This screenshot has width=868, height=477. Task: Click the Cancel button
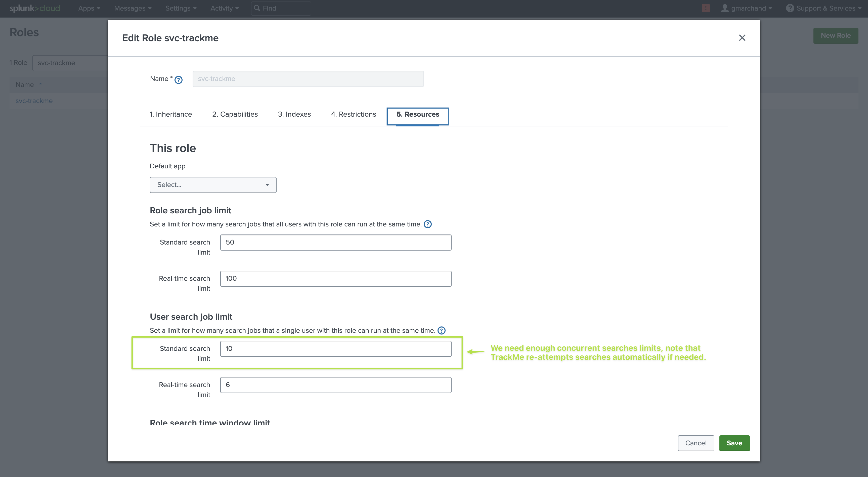point(696,443)
